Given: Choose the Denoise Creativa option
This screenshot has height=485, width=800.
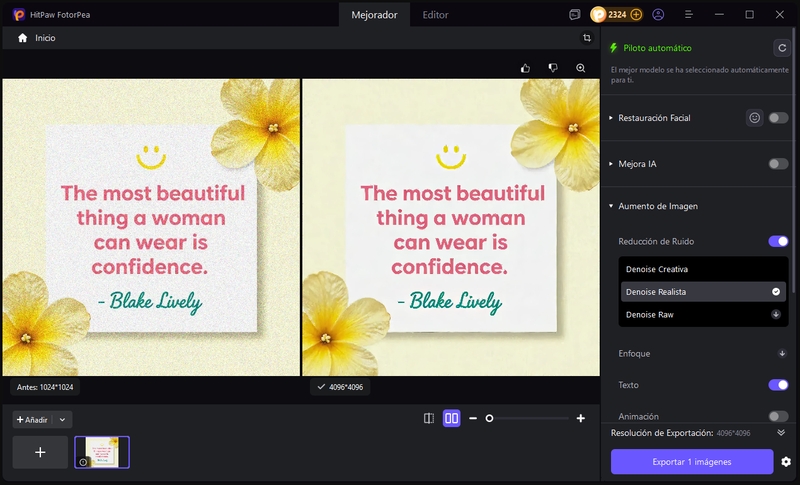Looking at the screenshot, I should 657,269.
